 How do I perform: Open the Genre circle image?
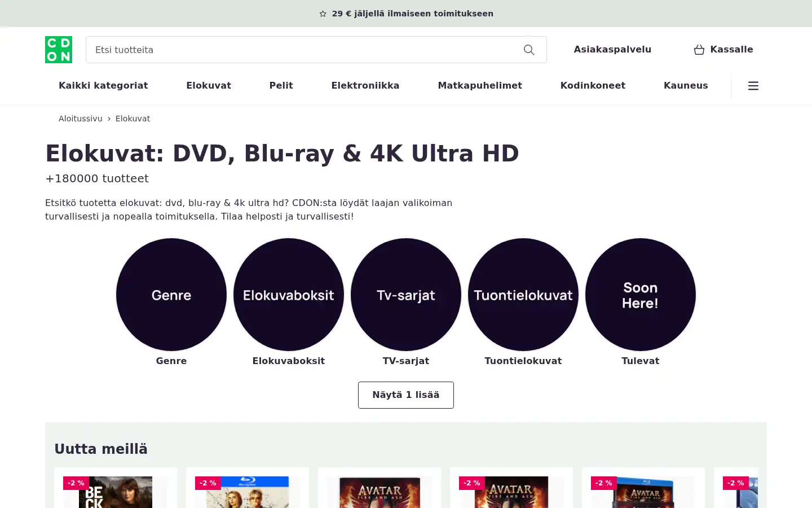171,295
